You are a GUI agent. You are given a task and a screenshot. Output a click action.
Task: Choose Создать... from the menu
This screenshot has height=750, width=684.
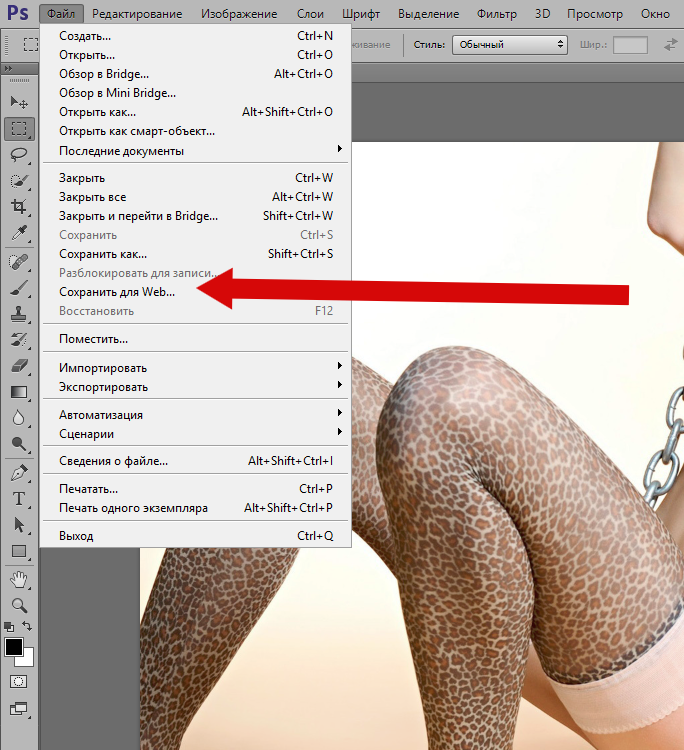194,36
